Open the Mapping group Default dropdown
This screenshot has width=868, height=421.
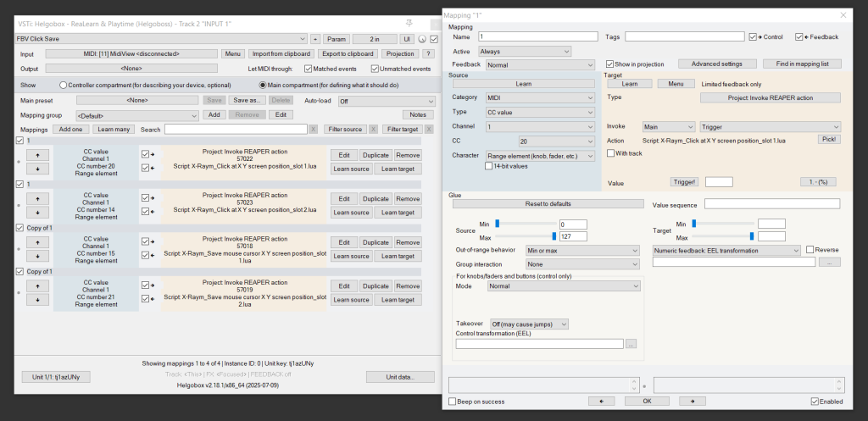[x=137, y=115]
